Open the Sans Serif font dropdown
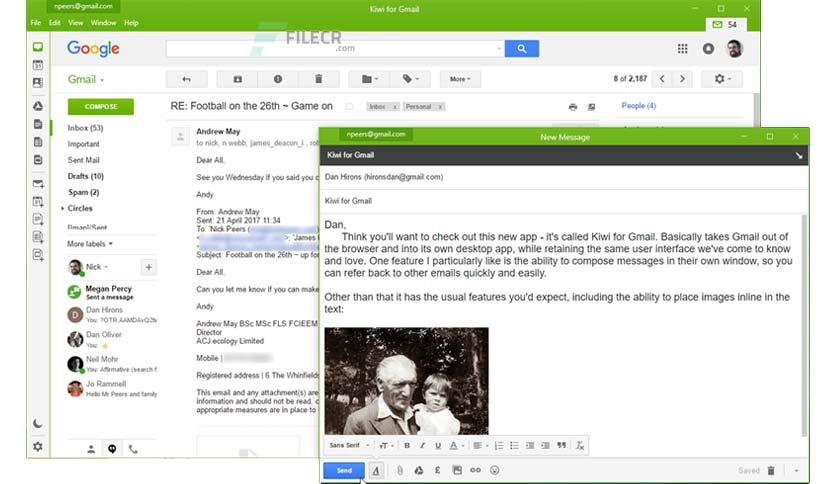 click(349, 446)
